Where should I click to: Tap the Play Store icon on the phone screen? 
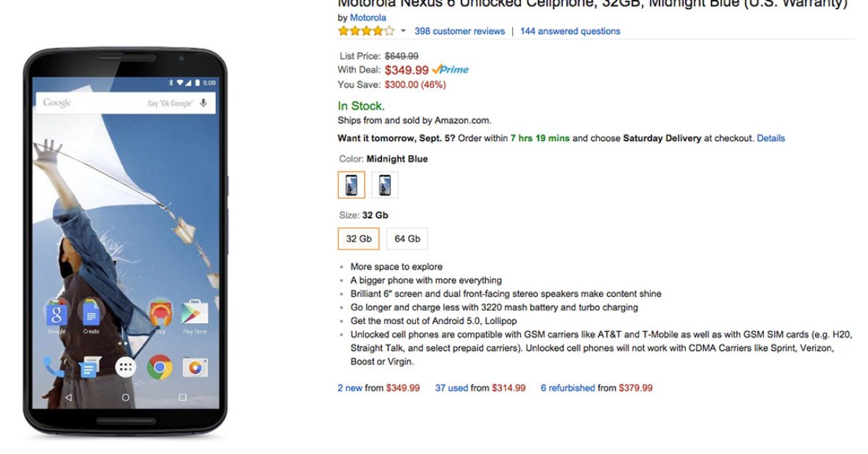click(x=195, y=312)
